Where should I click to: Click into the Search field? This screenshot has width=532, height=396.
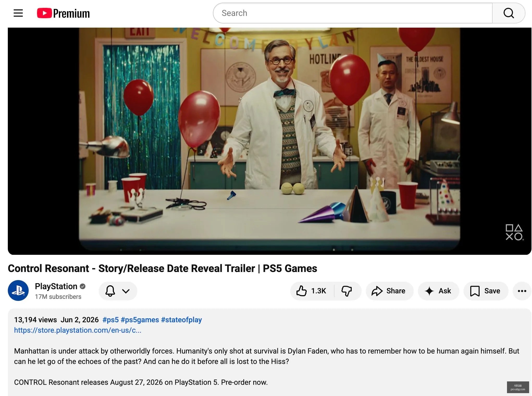pyautogui.click(x=352, y=13)
